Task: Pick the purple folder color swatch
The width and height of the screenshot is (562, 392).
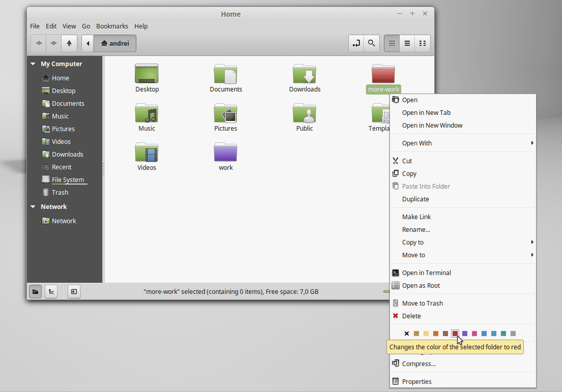Action: tap(465, 333)
